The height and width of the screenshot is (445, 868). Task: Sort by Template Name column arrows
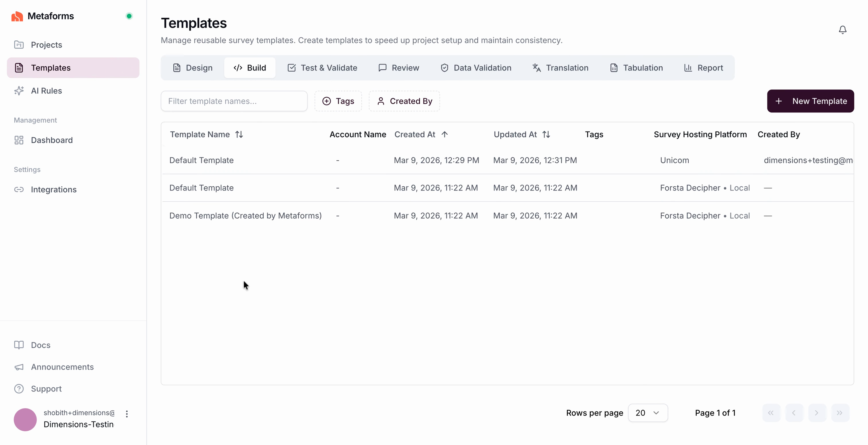(x=239, y=135)
